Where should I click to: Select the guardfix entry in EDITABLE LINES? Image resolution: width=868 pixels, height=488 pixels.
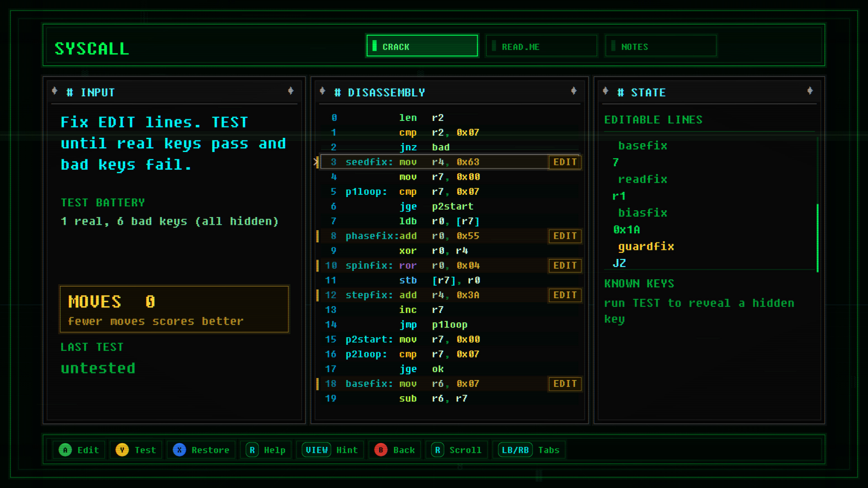(x=646, y=247)
